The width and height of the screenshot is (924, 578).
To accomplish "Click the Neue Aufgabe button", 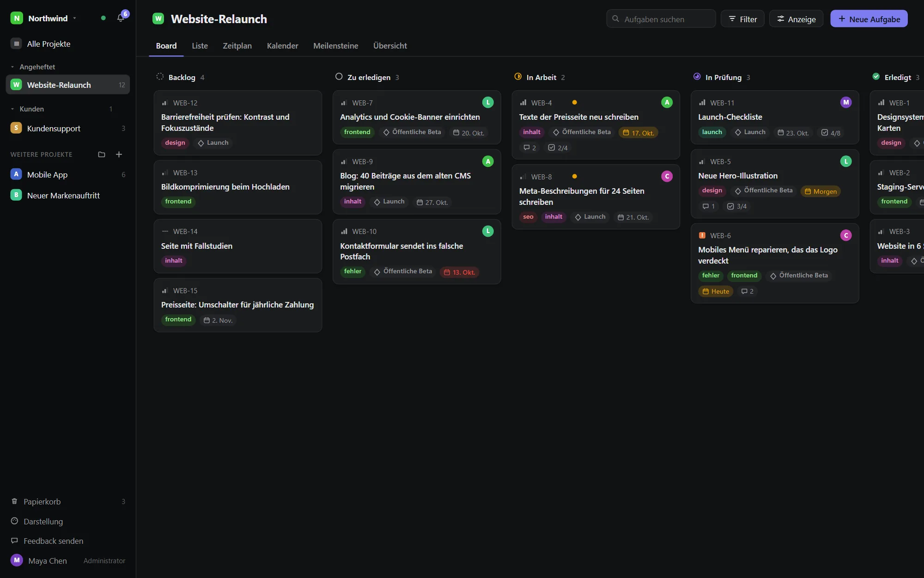I will [869, 19].
